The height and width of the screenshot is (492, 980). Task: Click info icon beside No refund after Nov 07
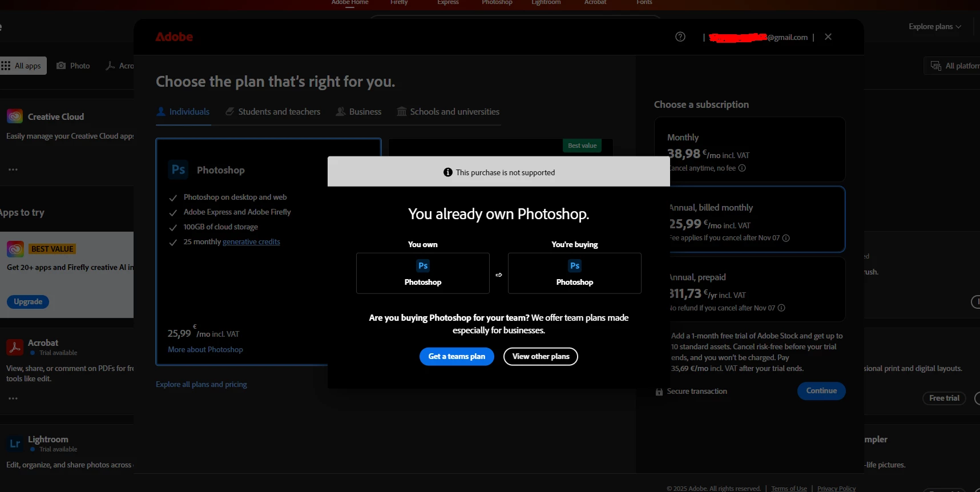click(781, 308)
